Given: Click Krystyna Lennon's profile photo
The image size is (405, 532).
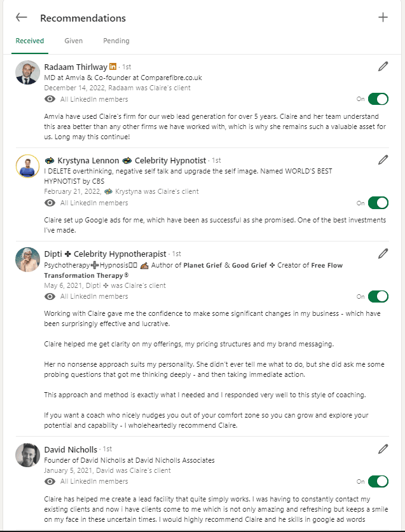Looking at the screenshot, I should (27, 167).
